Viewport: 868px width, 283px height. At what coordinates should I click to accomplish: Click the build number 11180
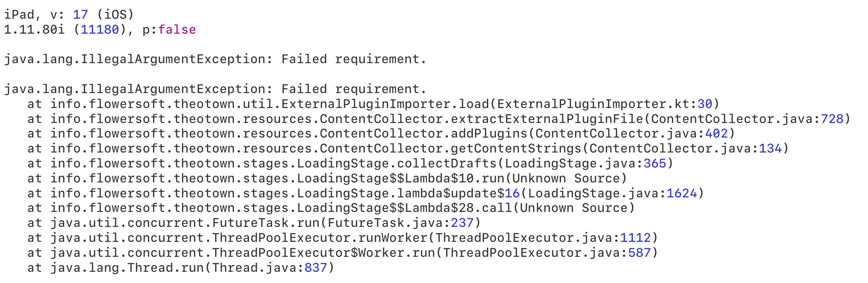click(x=100, y=30)
